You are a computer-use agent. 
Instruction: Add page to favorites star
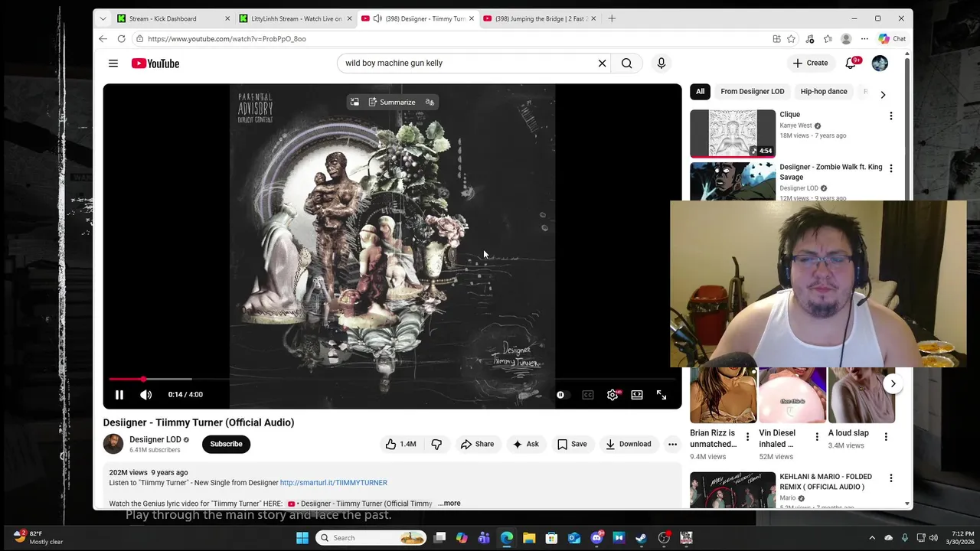click(x=791, y=39)
